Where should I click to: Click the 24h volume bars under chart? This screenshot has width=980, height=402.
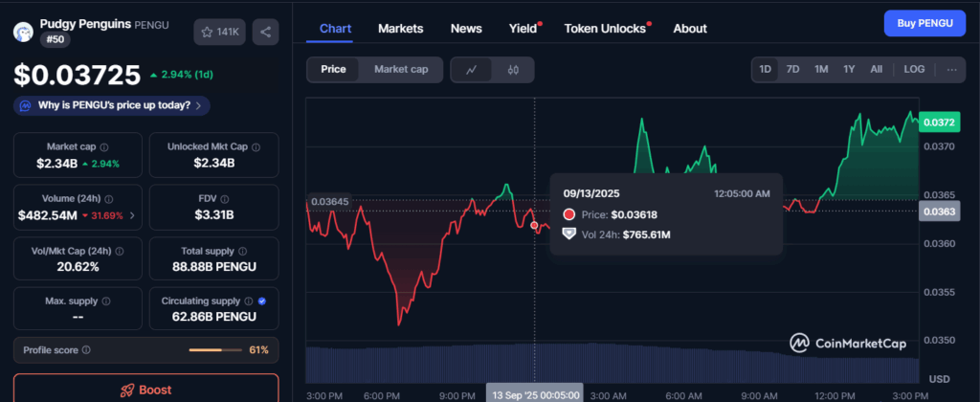[x=612, y=363]
